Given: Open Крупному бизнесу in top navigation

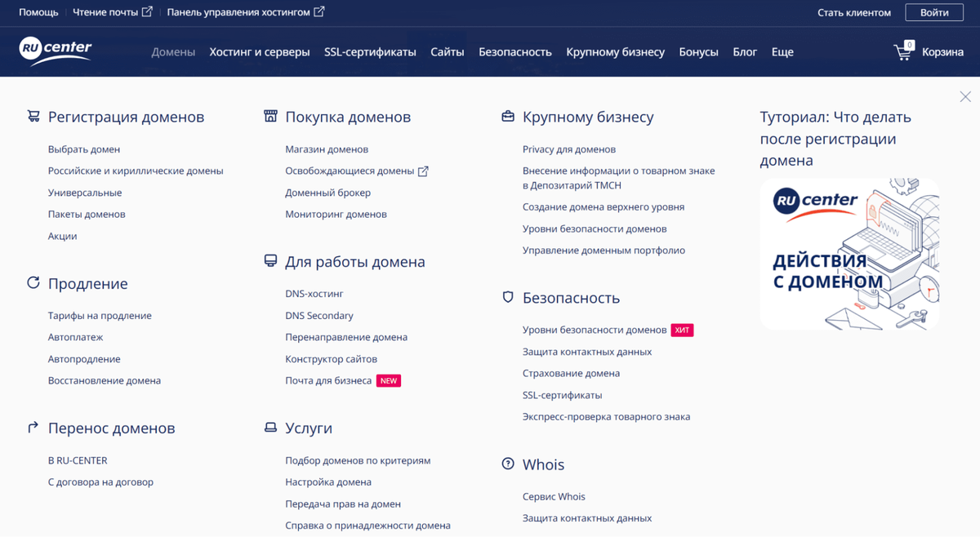Looking at the screenshot, I should pos(616,51).
